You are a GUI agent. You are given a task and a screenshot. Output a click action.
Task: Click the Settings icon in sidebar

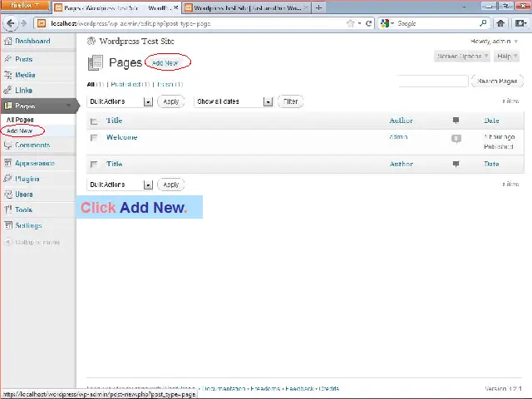click(x=7, y=225)
